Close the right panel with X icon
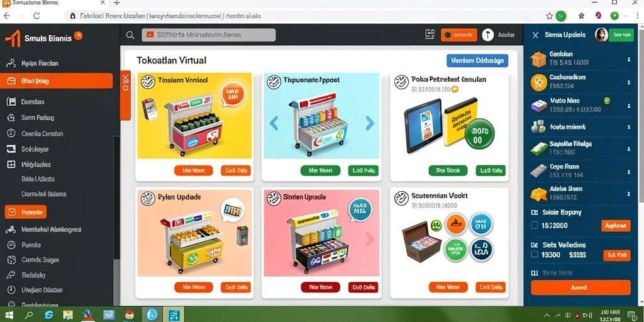This screenshot has height=322, width=644. click(535, 35)
